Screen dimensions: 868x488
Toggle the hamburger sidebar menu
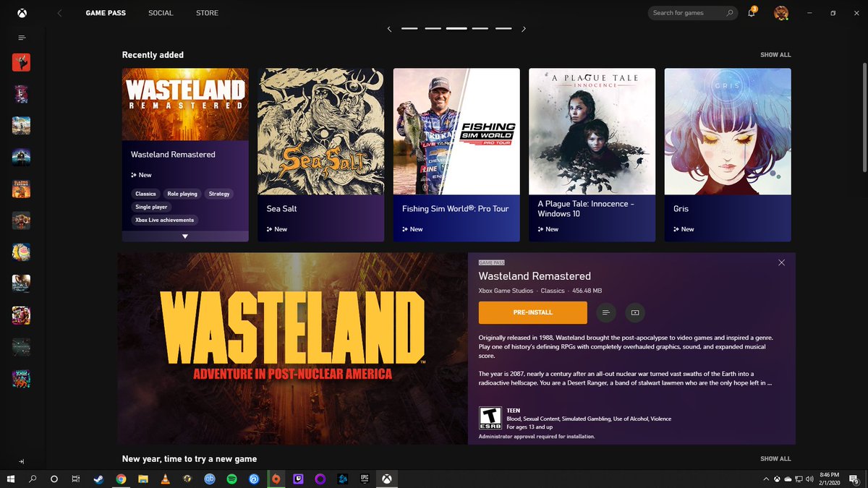[x=22, y=38]
